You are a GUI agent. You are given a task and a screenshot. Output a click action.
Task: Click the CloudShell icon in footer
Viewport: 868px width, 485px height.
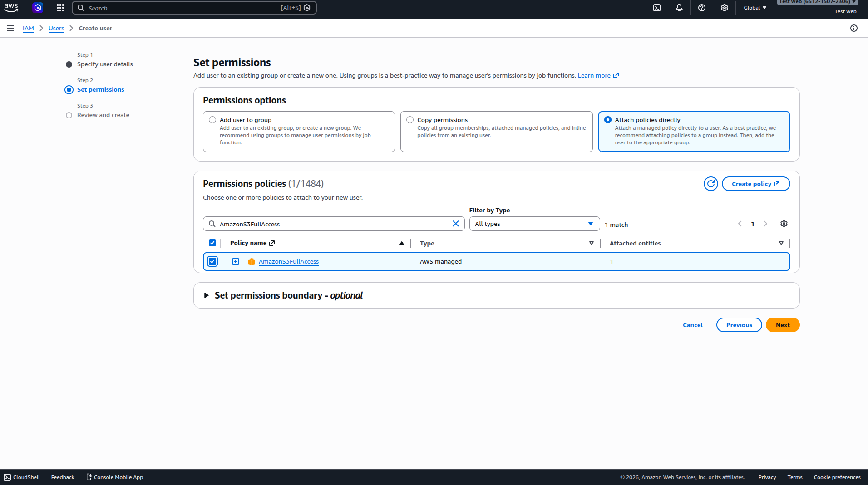point(7,477)
